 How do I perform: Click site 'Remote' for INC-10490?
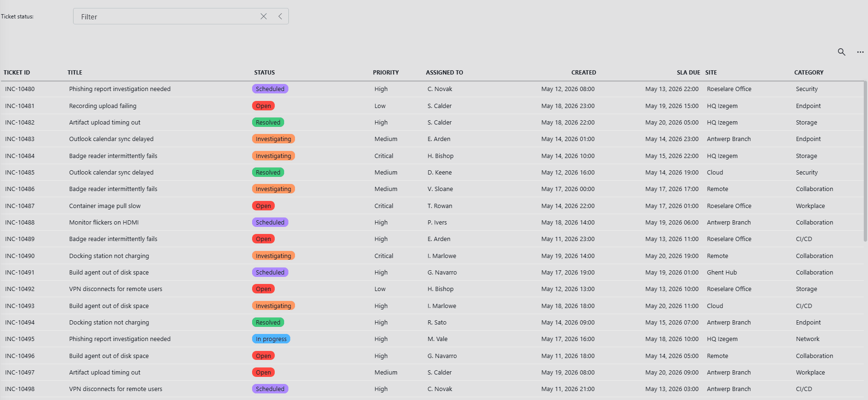718,256
